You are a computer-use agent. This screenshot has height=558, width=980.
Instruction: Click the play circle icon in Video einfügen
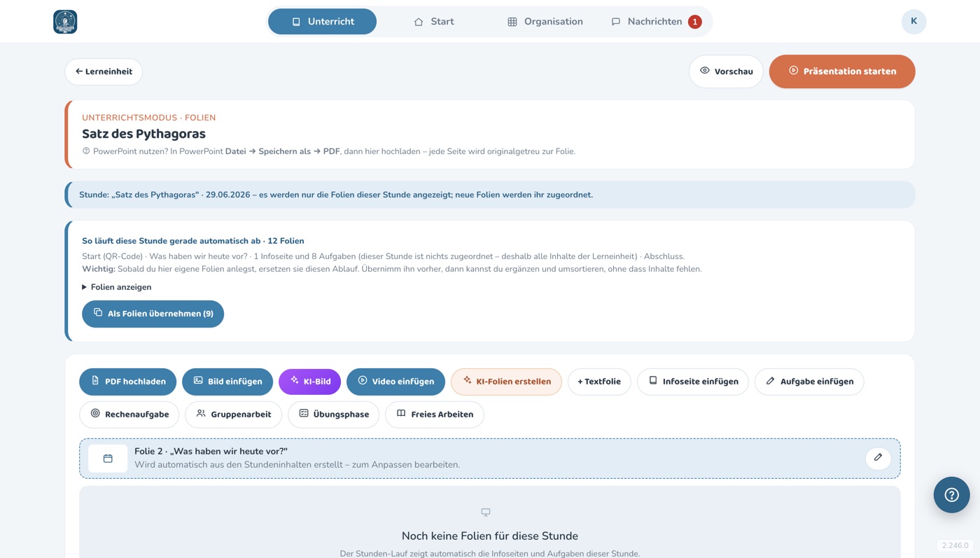click(x=363, y=381)
